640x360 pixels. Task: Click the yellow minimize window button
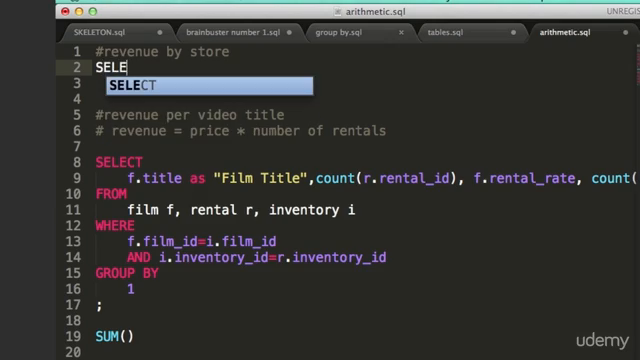point(79,11)
